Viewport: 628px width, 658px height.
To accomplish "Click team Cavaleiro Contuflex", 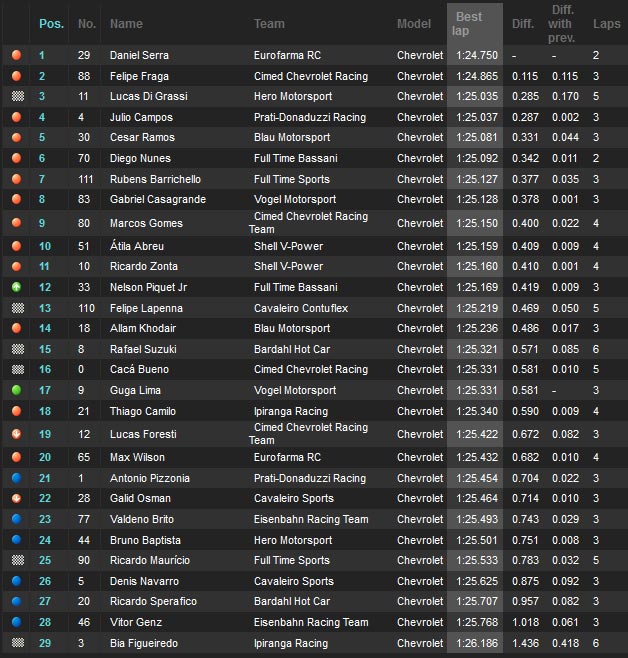I will coord(301,308).
